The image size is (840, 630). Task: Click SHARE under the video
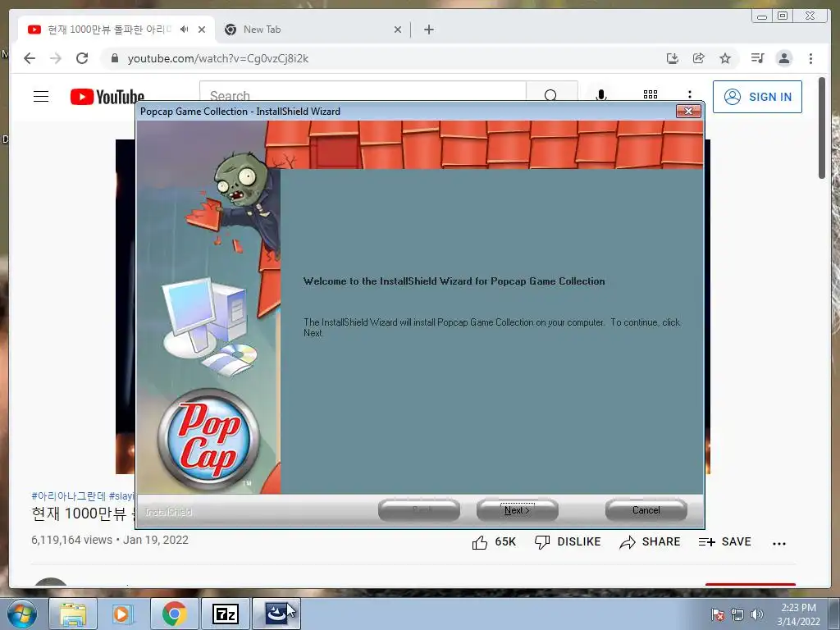tap(650, 542)
